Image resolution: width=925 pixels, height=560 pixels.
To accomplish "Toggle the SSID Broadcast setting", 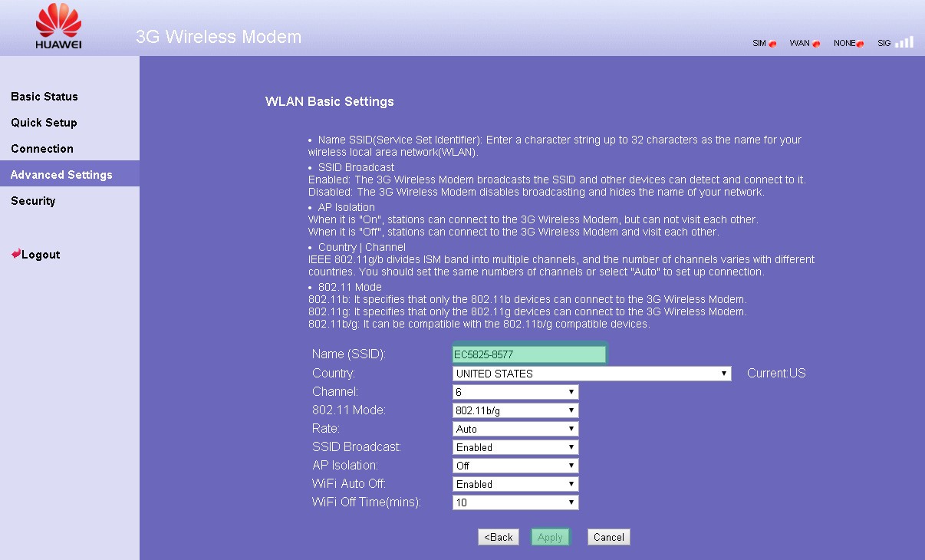I will point(515,447).
